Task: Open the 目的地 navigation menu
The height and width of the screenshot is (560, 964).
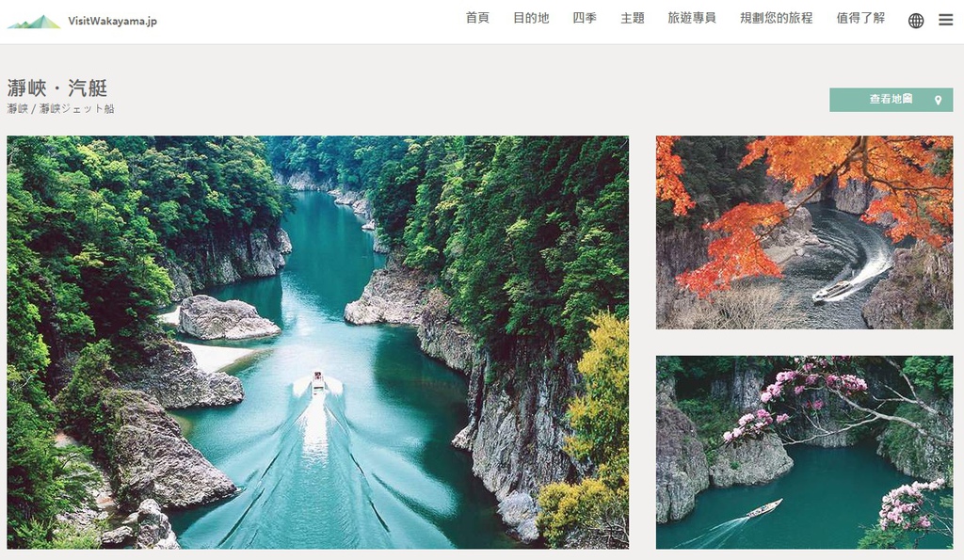Action: click(531, 18)
